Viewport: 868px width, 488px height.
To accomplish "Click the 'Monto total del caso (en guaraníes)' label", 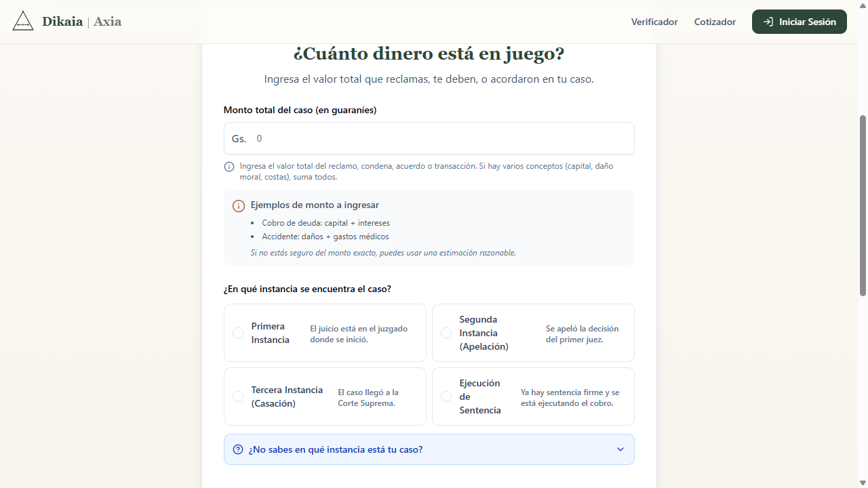I will [x=300, y=110].
